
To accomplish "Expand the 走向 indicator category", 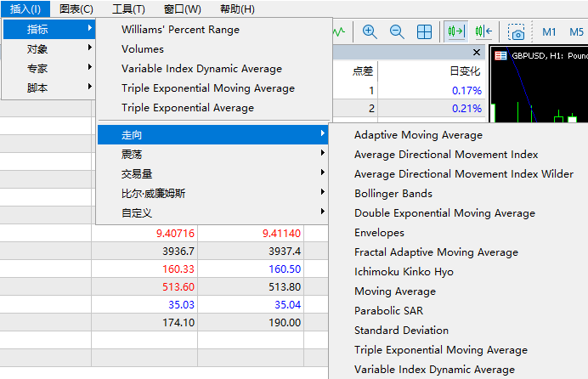I will tap(212, 134).
